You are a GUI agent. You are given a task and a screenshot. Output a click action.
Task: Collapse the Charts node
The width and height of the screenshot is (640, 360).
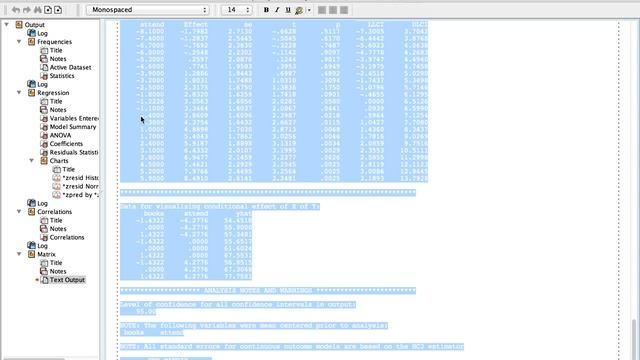coord(32,161)
